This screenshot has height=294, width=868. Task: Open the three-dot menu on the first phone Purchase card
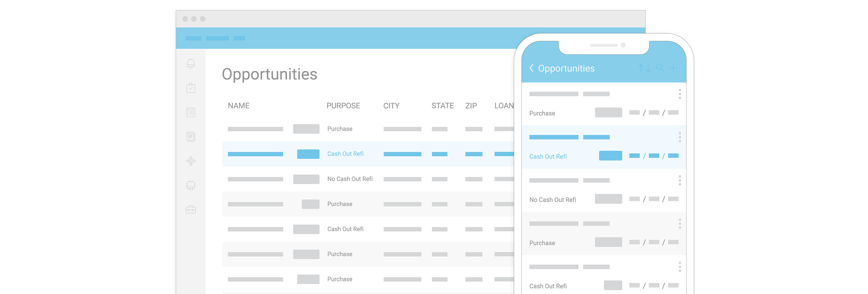click(680, 94)
